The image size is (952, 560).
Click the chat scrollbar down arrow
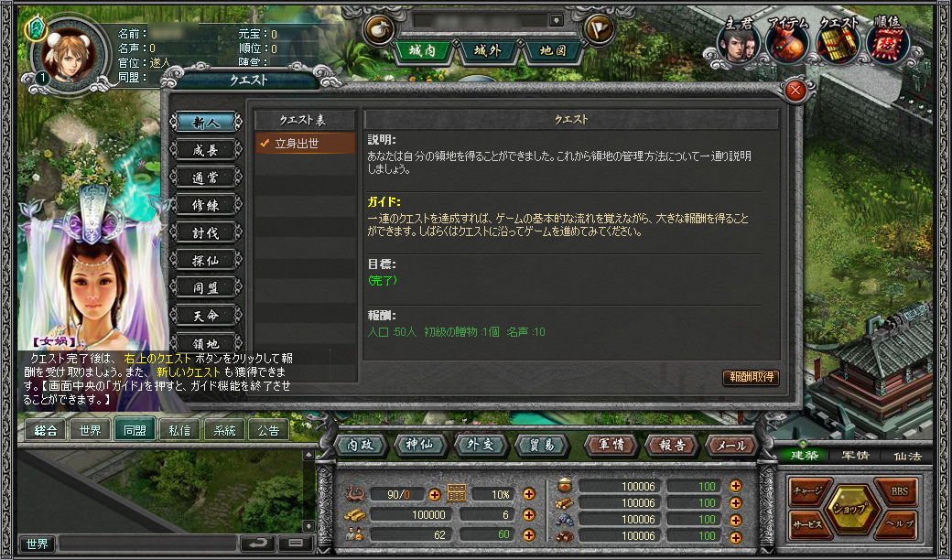tap(308, 527)
